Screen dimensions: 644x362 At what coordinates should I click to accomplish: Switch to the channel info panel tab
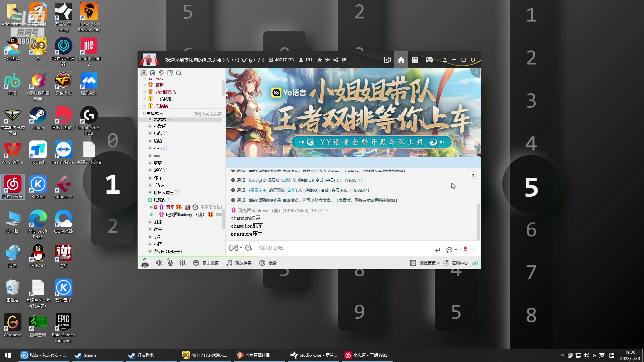pyautogui.click(x=415, y=59)
